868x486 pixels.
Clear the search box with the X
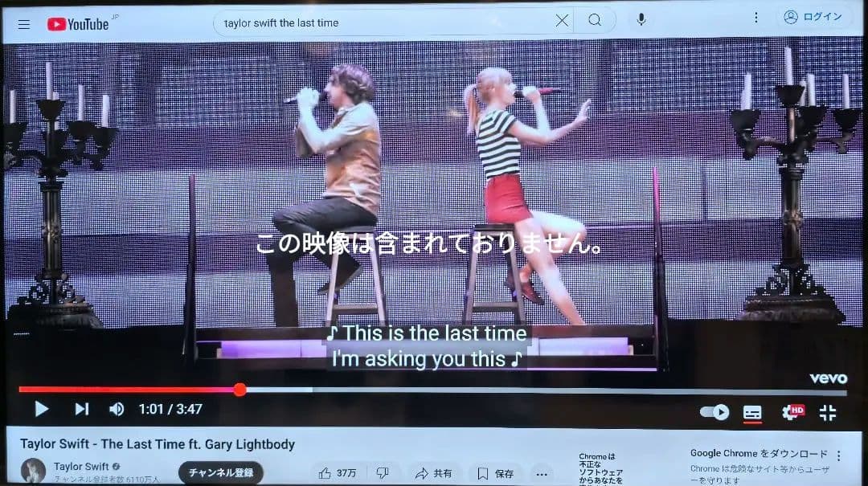(x=562, y=22)
